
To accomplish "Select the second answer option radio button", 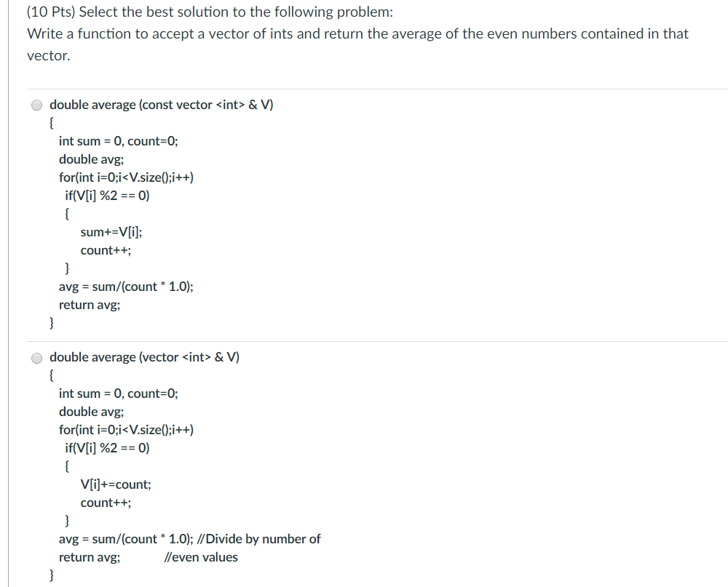I will click(x=36, y=357).
